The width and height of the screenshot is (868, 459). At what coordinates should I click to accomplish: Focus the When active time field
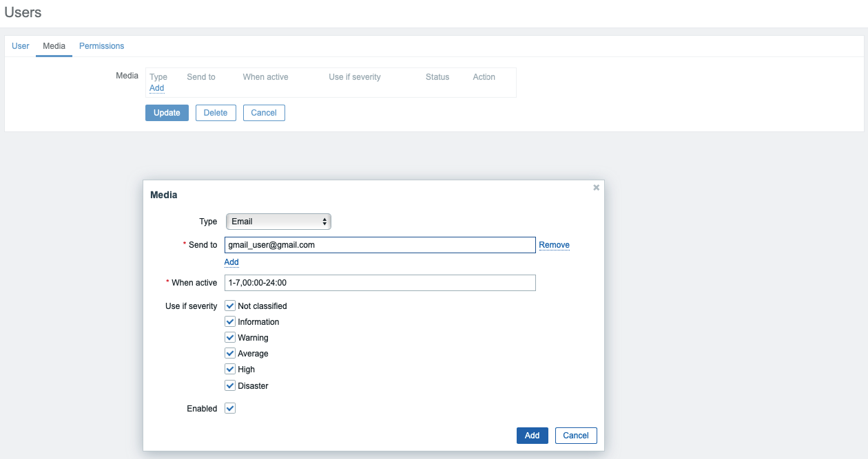[x=380, y=283]
